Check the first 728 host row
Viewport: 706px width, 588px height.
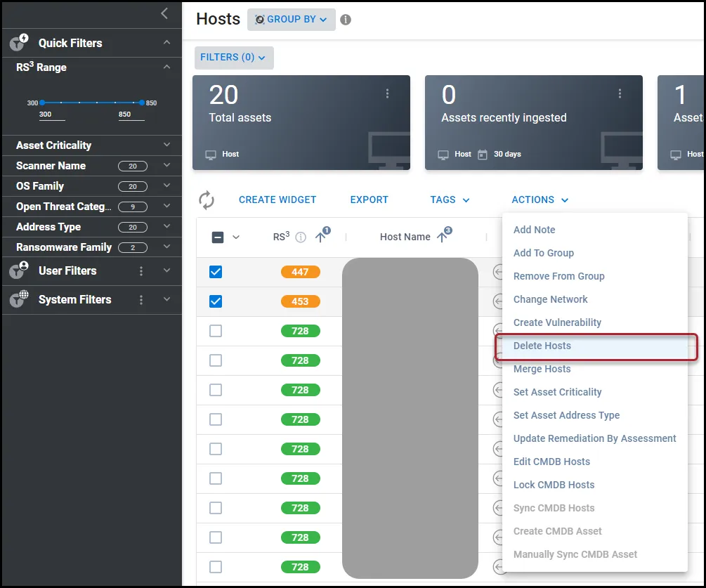216,331
